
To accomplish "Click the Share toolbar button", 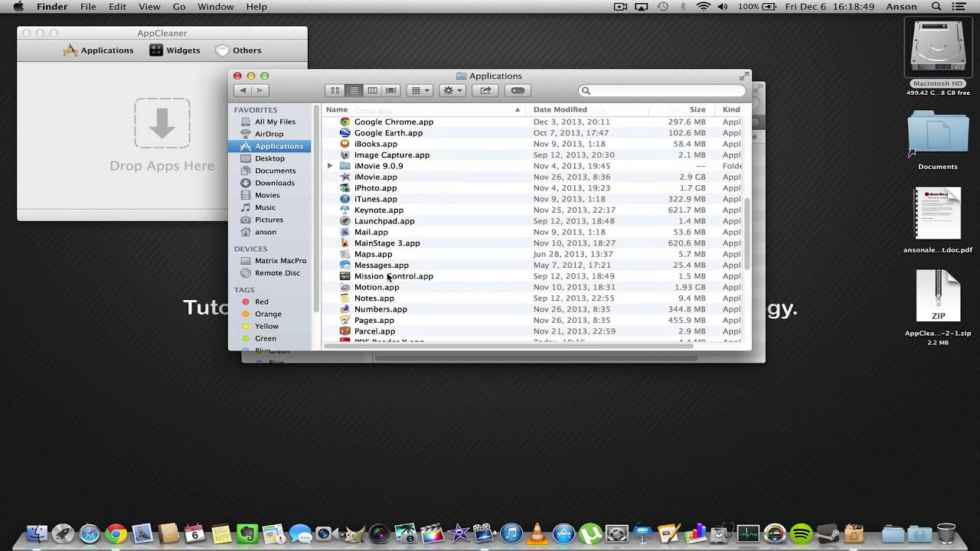I will pos(485,90).
